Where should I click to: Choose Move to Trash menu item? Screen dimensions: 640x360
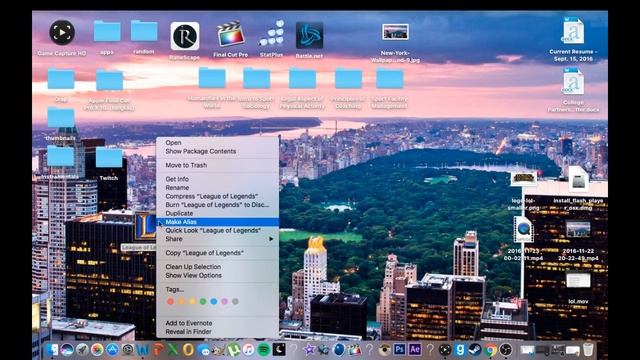point(218,165)
